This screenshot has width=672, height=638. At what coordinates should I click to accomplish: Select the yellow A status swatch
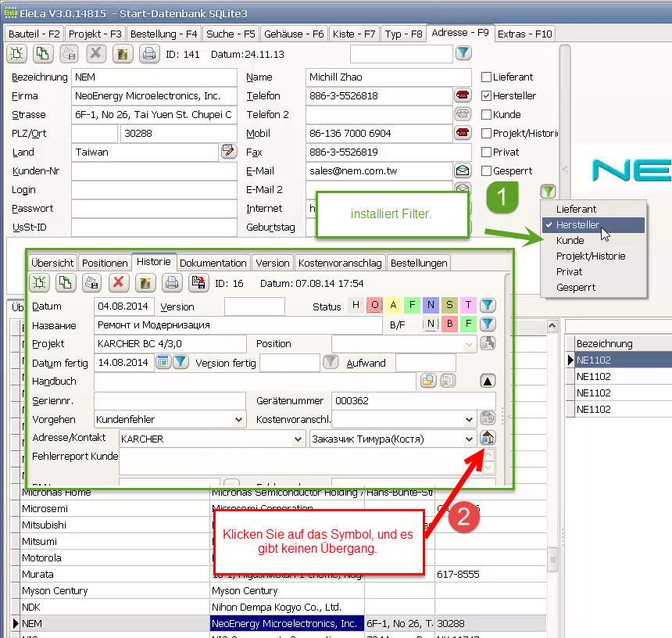(393, 305)
